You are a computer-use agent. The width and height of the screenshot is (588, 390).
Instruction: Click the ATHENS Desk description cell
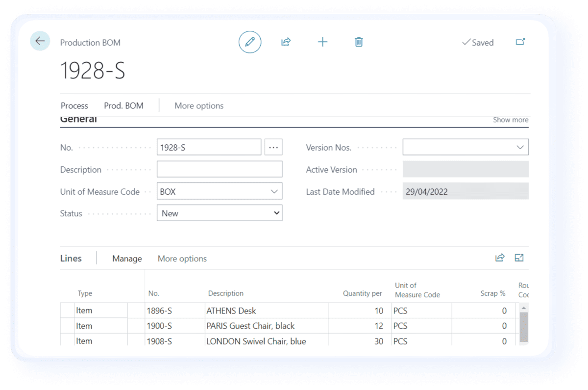tap(266, 311)
